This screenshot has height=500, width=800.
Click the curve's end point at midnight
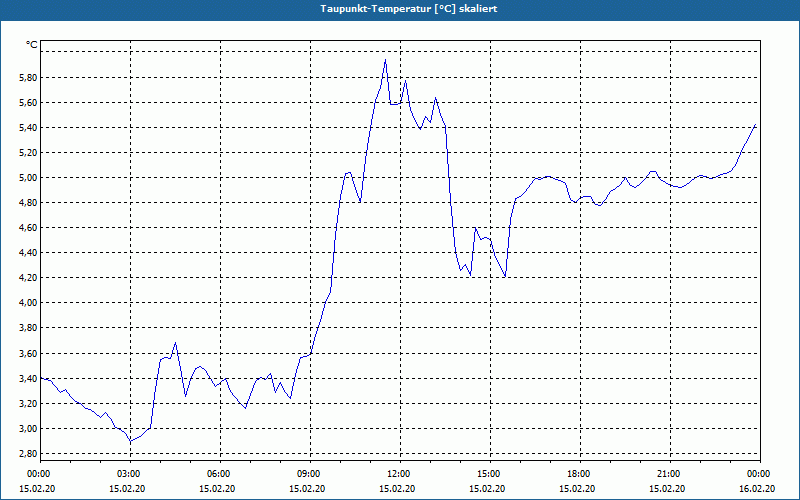755,124
